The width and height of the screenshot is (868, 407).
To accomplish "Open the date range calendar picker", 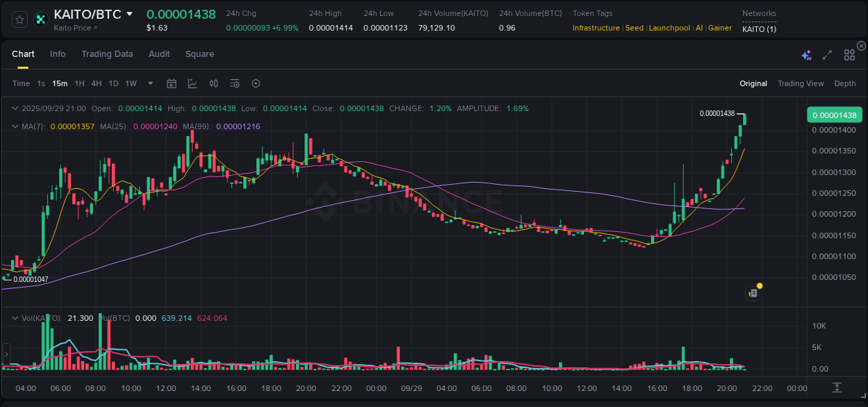I will click(172, 83).
